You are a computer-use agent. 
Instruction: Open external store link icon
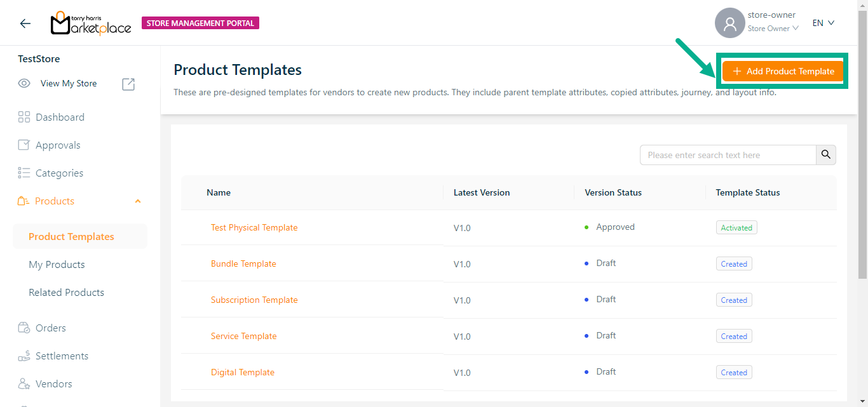pyautogui.click(x=128, y=84)
